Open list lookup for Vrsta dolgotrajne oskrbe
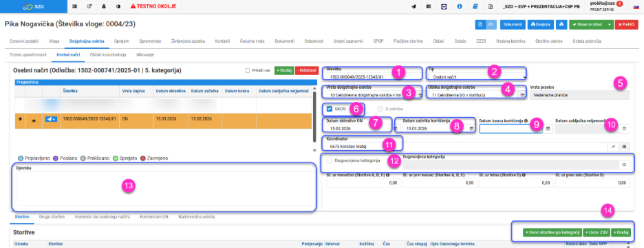644x248 pixels. (420, 95)
